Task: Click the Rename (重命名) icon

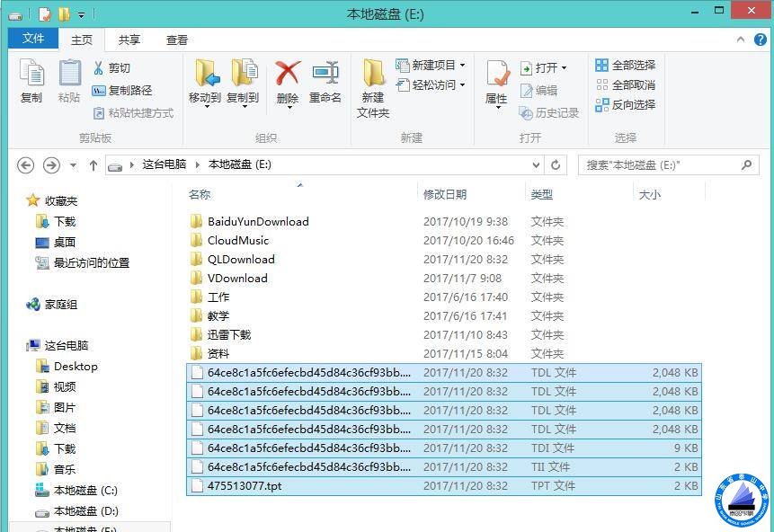Action: point(325,75)
